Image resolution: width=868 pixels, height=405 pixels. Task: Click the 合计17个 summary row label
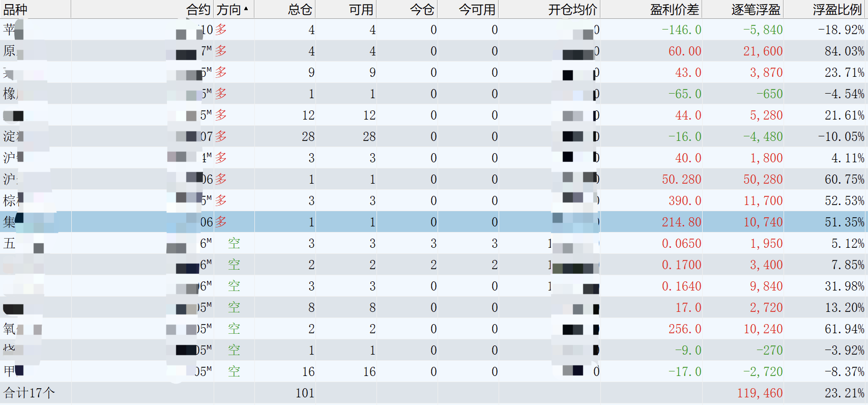(30, 393)
